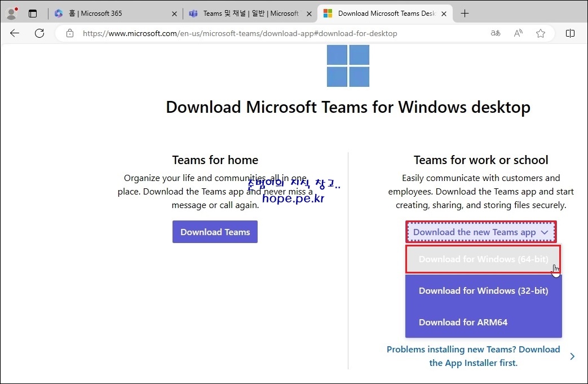Click the Teams for work or school heading

(x=481, y=160)
